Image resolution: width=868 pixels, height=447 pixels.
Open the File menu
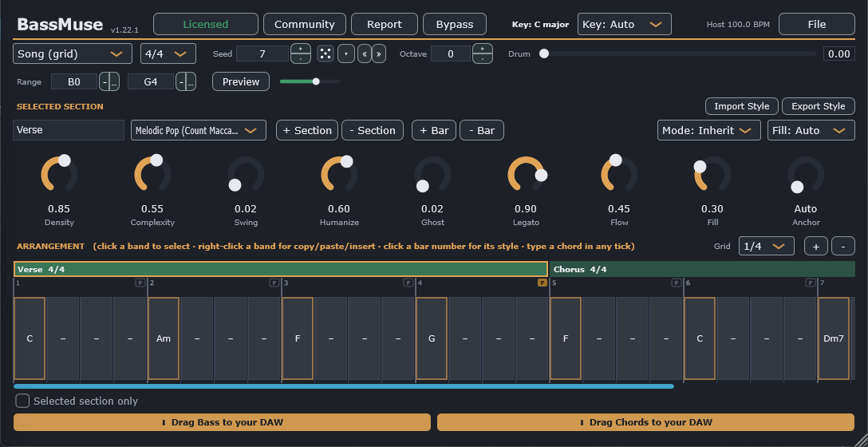pos(816,25)
